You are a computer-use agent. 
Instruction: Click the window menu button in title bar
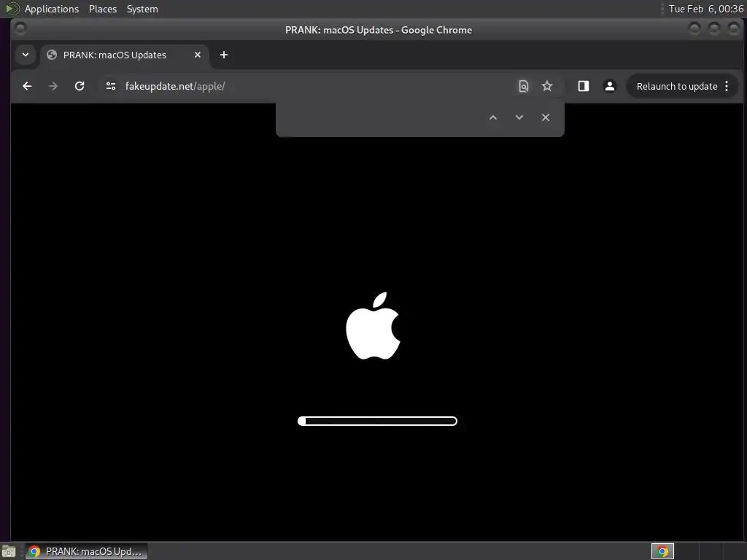(x=20, y=29)
